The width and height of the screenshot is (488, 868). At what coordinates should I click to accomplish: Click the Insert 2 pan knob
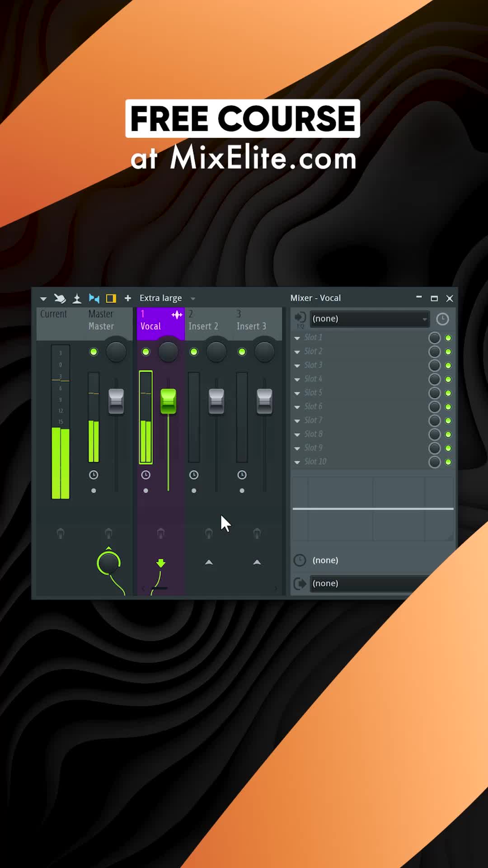click(216, 351)
